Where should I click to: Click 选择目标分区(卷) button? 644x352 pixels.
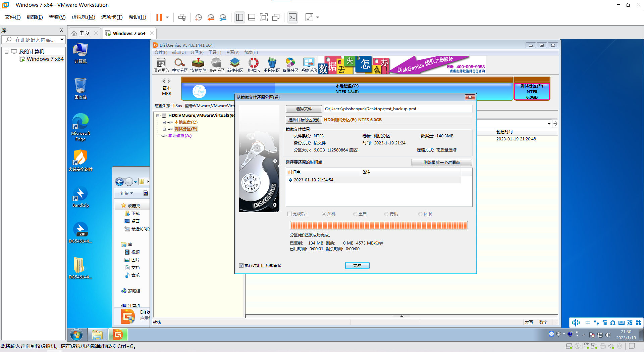304,120
